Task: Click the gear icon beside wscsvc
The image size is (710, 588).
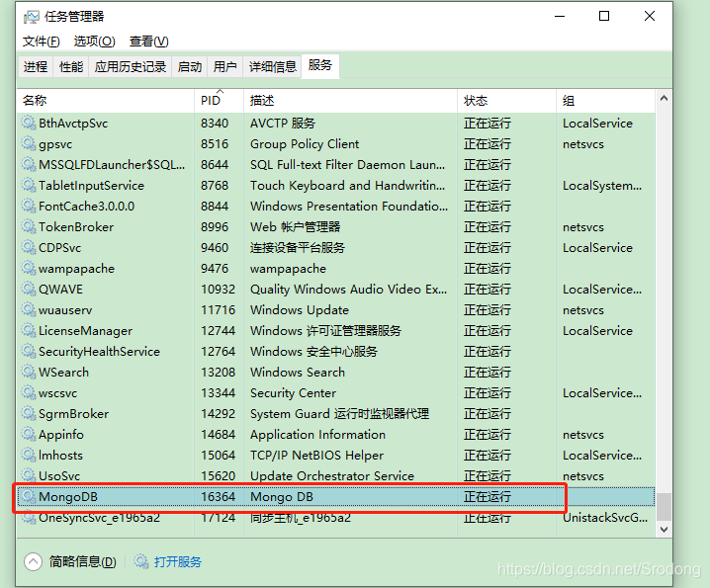Action: (x=29, y=392)
